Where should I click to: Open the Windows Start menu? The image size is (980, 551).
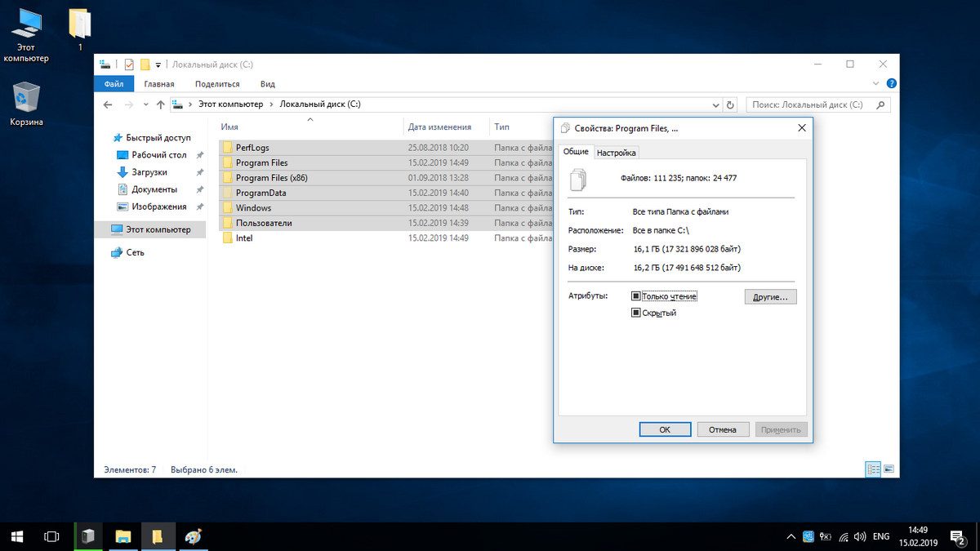tap(17, 536)
